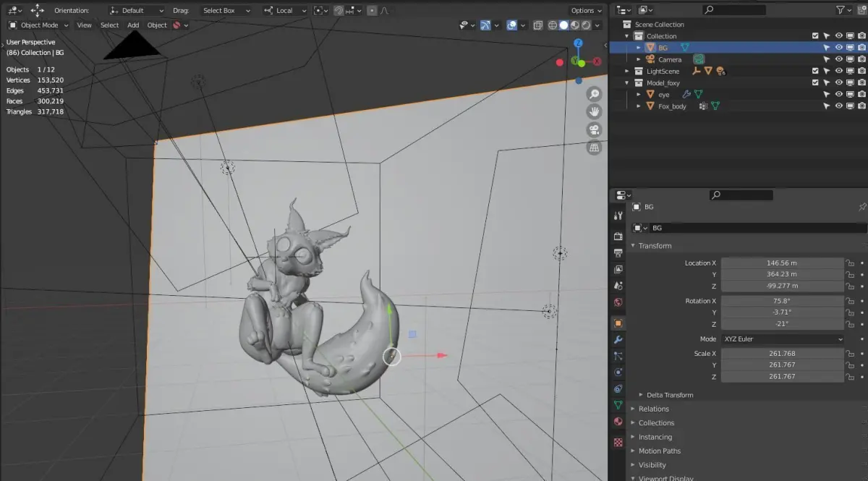Viewport: 868px width, 481px height.
Task: Toggle snapping magnet in the header
Action: (339, 11)
